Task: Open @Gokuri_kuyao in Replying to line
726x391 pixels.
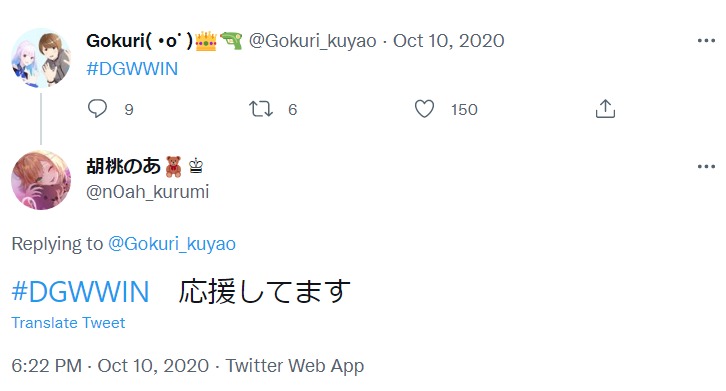Action: click(x=172, y=244)
